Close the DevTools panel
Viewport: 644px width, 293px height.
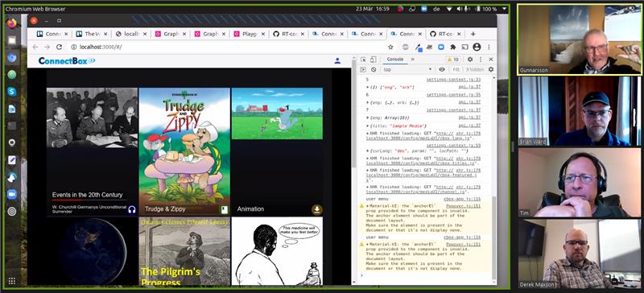(x=491, y=60)
